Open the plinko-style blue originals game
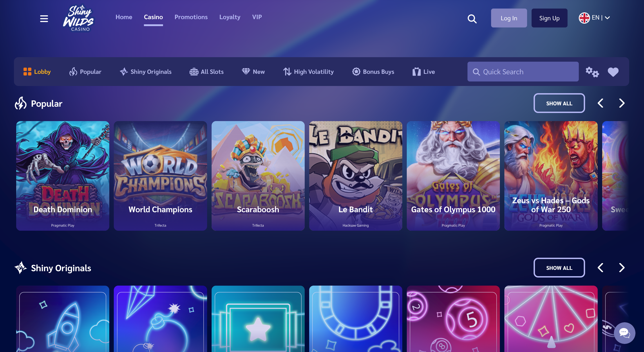 (356, 319)
